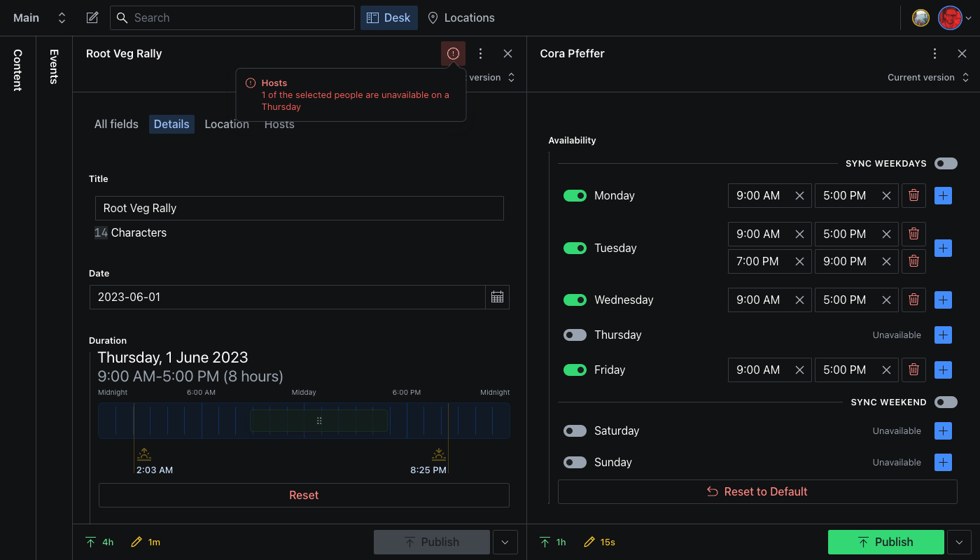This screenshot has width=980, height=560.
Task: Clear Tuesday's 7:00 PM start time
Action: point(799,261)
